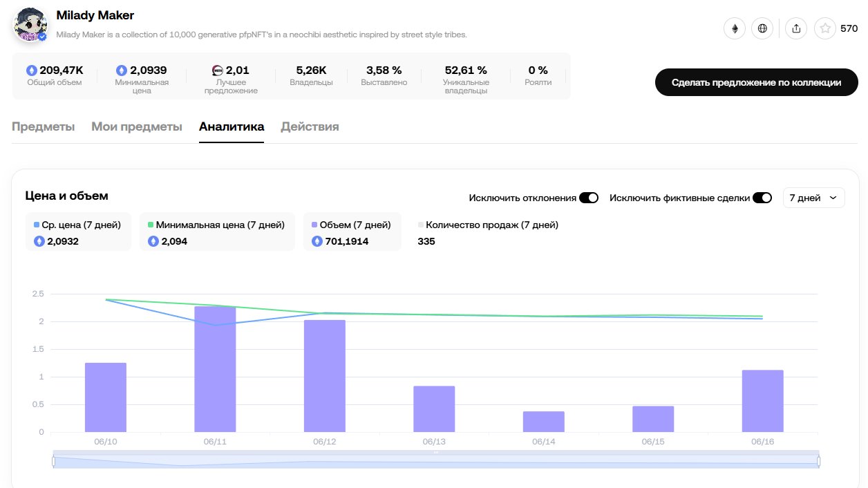This screenshot has width=868, height=488.
Task: Click the 06/13 volume bar
Action: coord(434,409)
